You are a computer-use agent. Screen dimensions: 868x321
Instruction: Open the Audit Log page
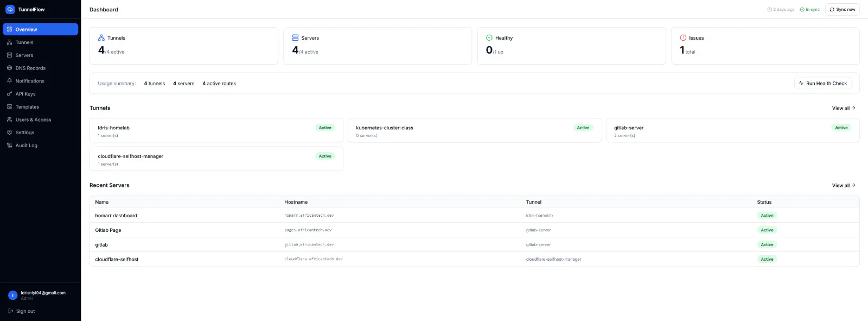[x=40, y=146]
